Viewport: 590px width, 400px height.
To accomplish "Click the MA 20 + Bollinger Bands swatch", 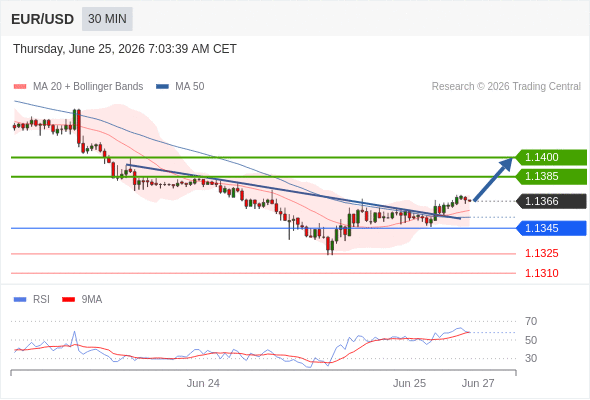I will coord(20,87).
